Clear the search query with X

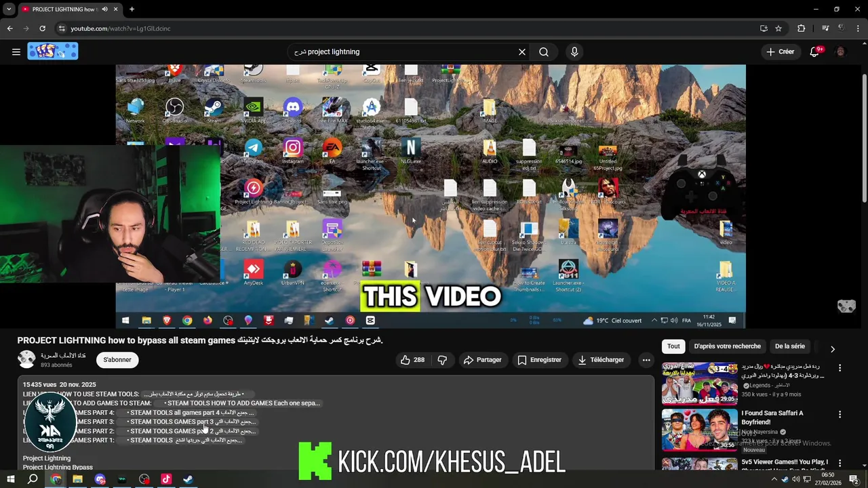[522, 52]
